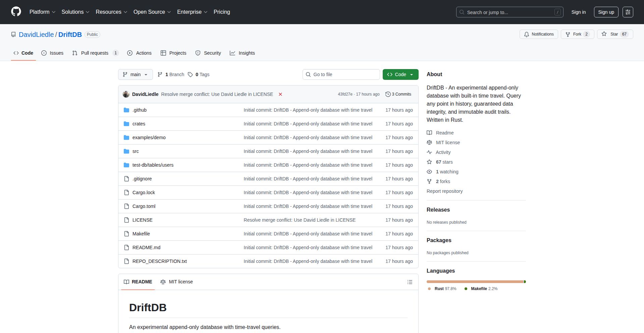644x333 pixels.
Task: Click the crates folder icon
Action: click(126, 124)
